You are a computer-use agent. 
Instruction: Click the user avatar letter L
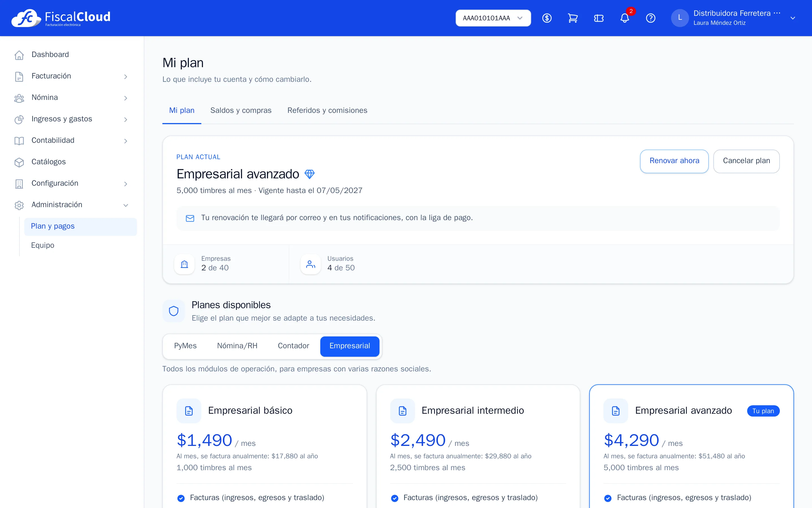tap(680, 18)
